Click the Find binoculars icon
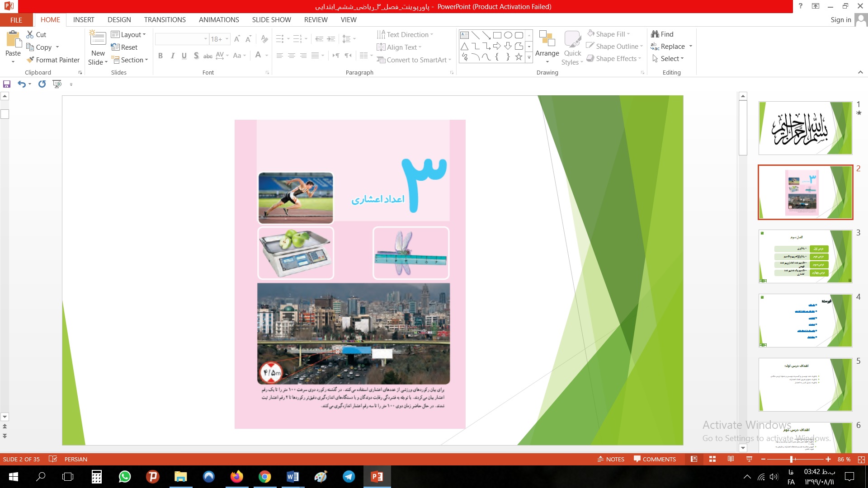The width and height of the screenshot is (868, 488). pyautogui.click(x=655, y=34)
